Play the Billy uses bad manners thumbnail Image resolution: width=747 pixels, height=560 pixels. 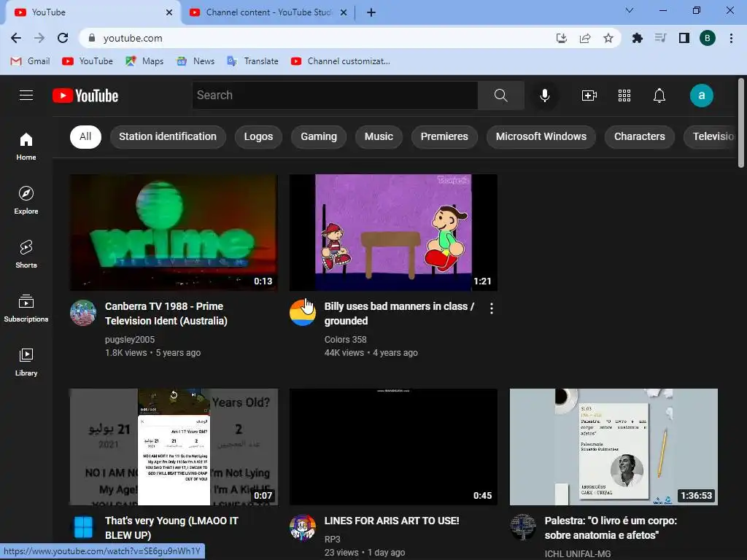point(393,233)
